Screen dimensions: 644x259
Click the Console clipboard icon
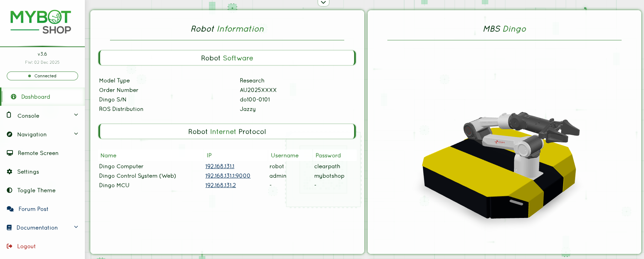(9, 115)
